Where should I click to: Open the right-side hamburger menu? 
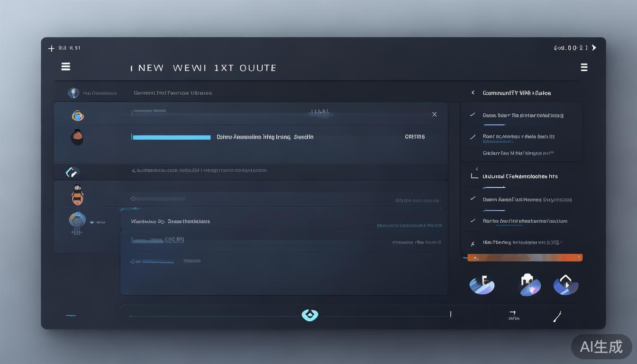tap(584, 67)
